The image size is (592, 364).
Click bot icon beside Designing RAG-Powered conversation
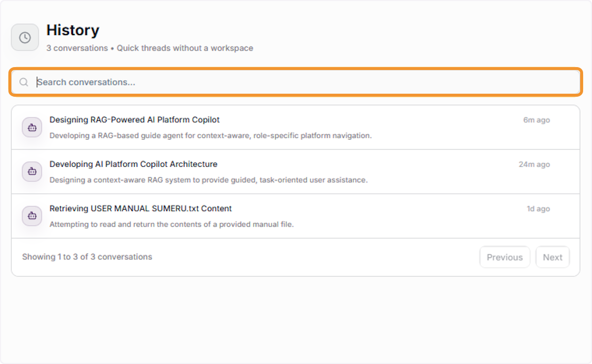32,127
